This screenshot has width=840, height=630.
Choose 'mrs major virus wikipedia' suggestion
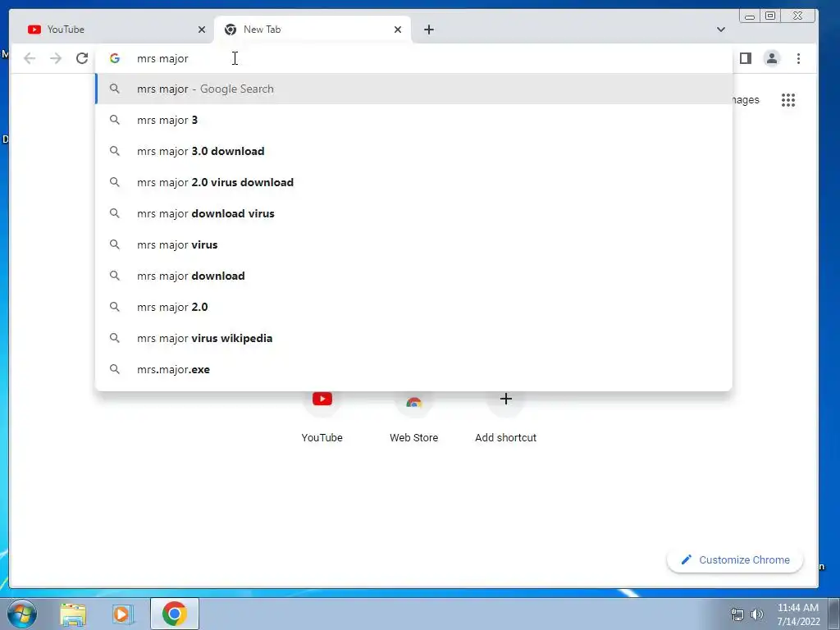413,338
